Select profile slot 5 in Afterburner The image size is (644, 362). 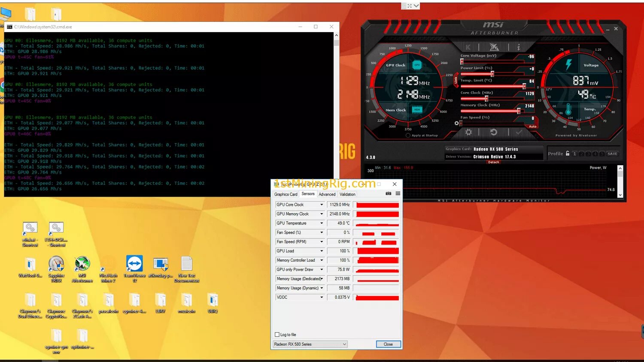(x=602, y=154)
